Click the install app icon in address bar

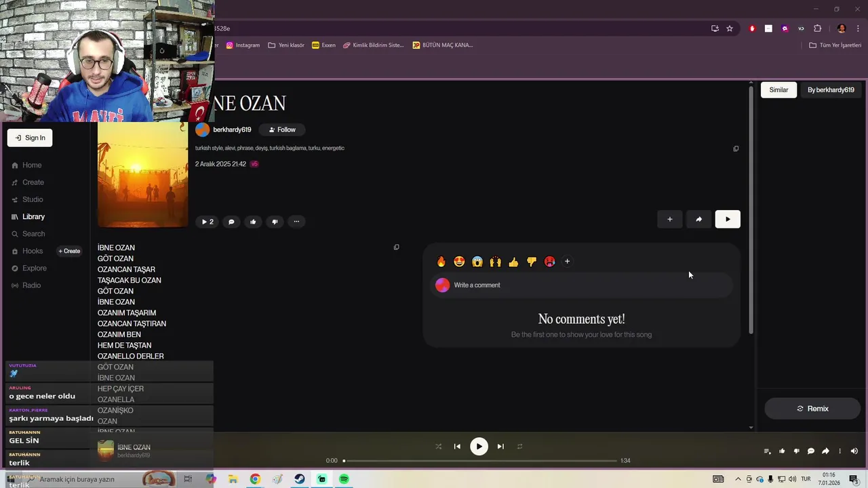pos(715,28)
